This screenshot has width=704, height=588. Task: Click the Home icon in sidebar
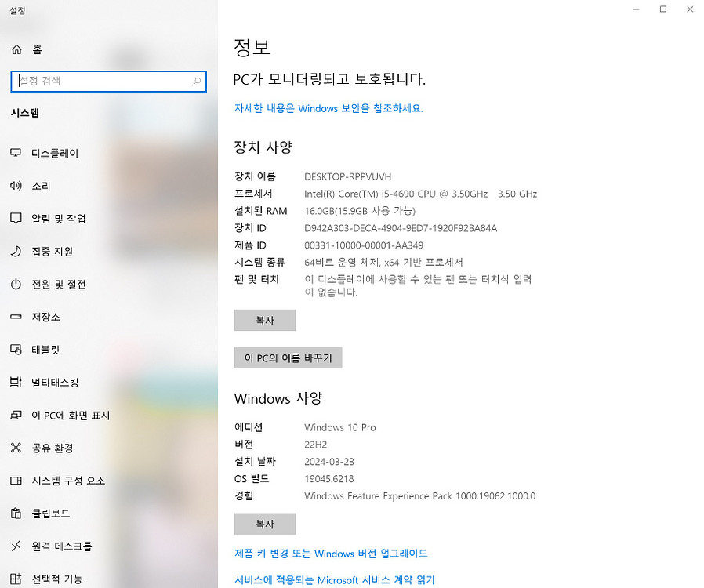pyautogui.click(x=16, y=49)
